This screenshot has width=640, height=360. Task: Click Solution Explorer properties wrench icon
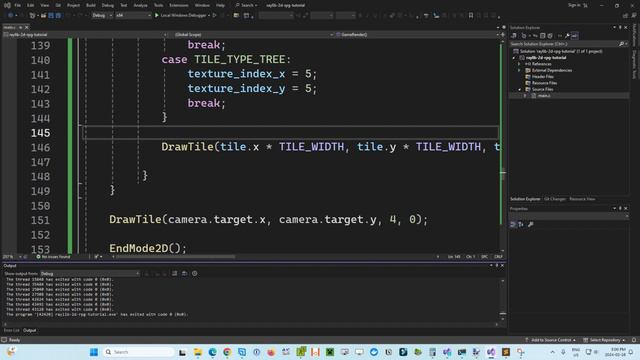567,36
